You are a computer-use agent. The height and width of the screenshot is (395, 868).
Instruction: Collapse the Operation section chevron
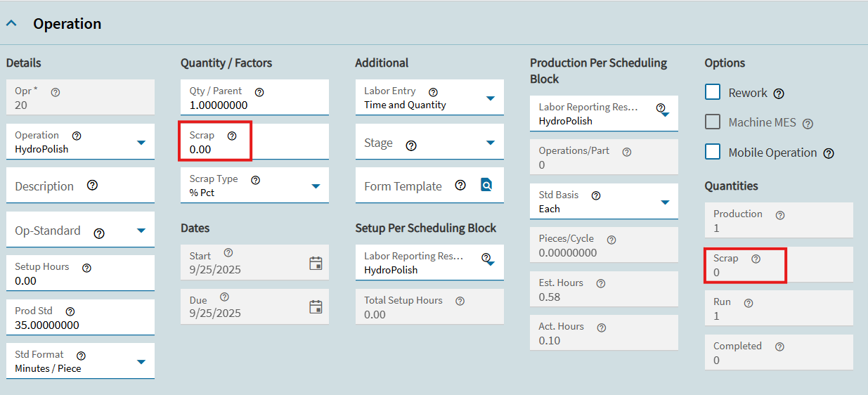click(11, 23)
